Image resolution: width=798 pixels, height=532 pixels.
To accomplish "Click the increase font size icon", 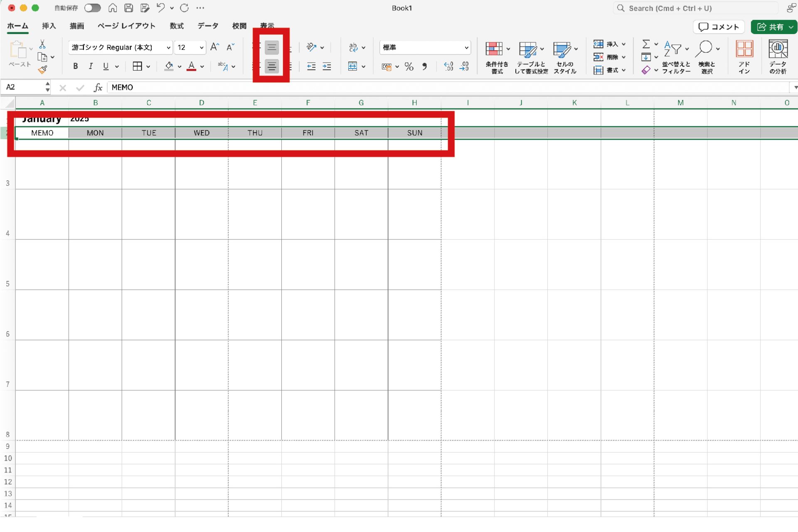I will click(214, 47).
